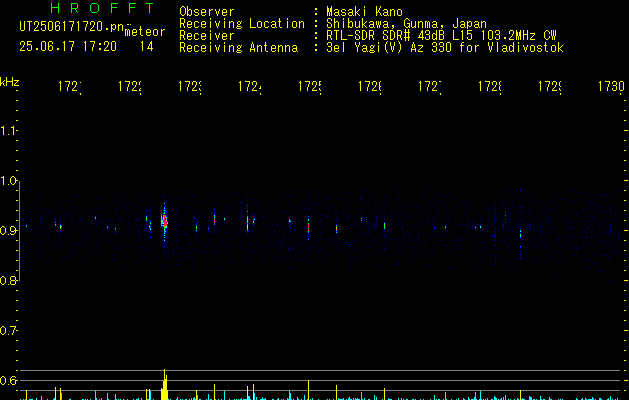Click the green HROFFT title text
Screen dimensions: 629x400
pos(102,8)
